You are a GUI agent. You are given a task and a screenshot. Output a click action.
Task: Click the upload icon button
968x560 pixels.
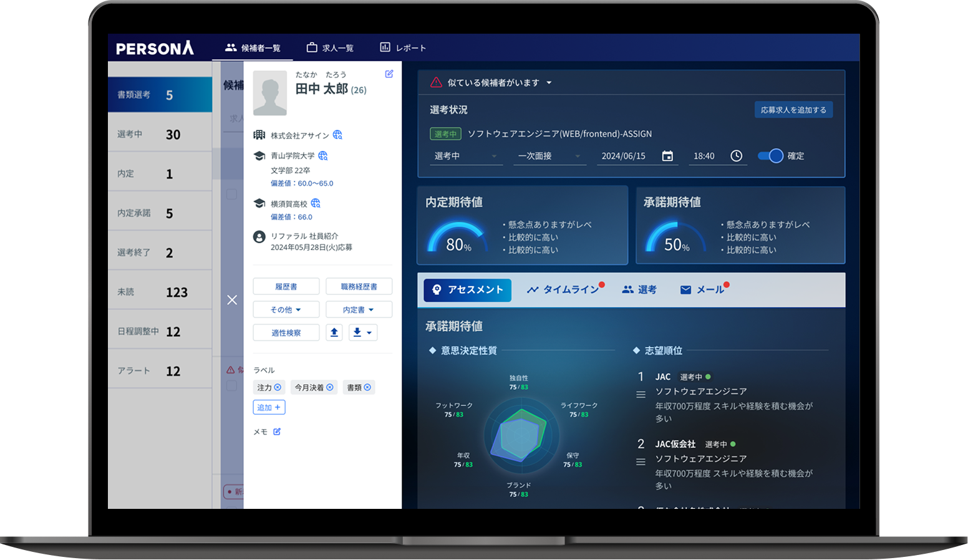click(334, 332)
